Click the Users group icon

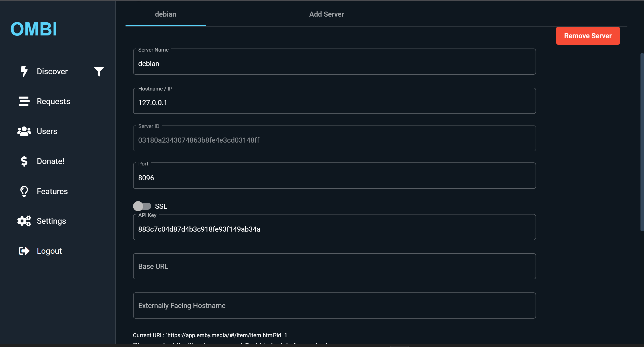tap(24, 131)
